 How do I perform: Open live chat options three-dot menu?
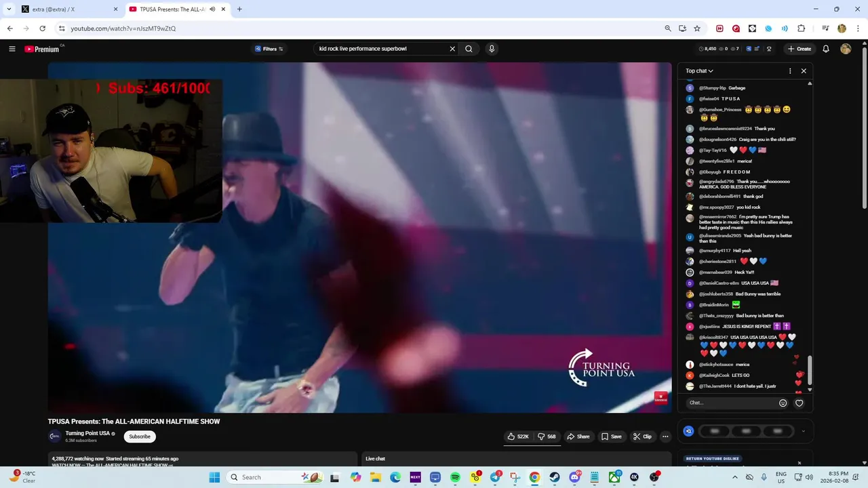coord(790,70)
